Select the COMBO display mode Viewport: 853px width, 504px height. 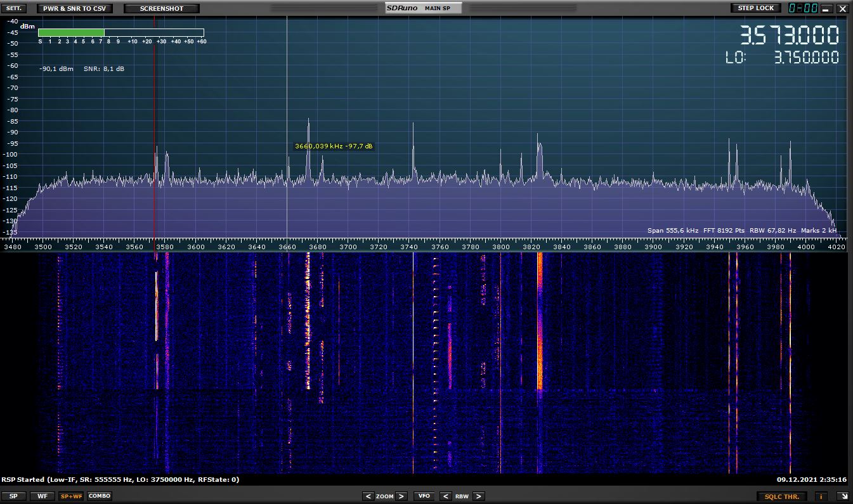pyautogui.click(x=99, y=496)
